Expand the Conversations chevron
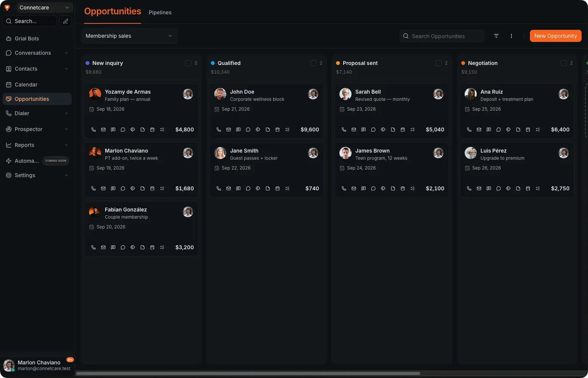 tap(66, 53)
